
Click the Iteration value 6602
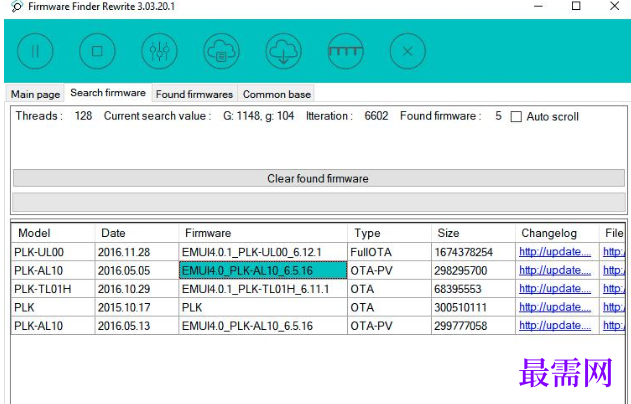(x=376, y=116)
